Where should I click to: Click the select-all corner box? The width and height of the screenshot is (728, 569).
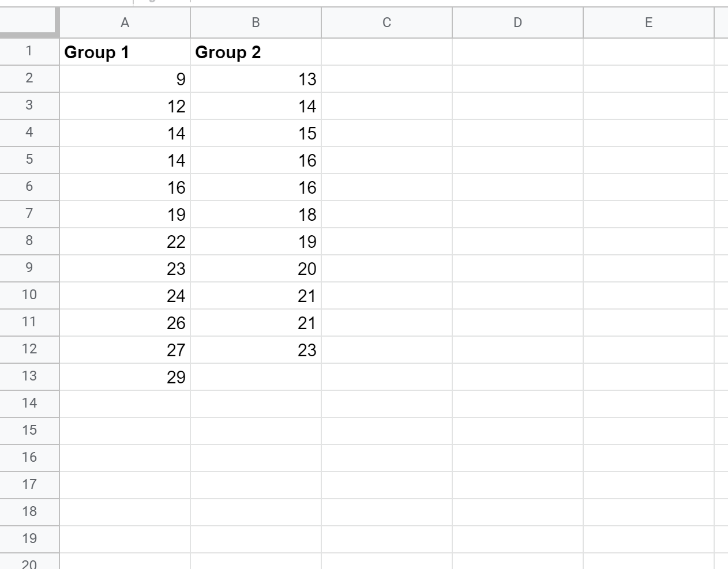click(x=29, y=22)
